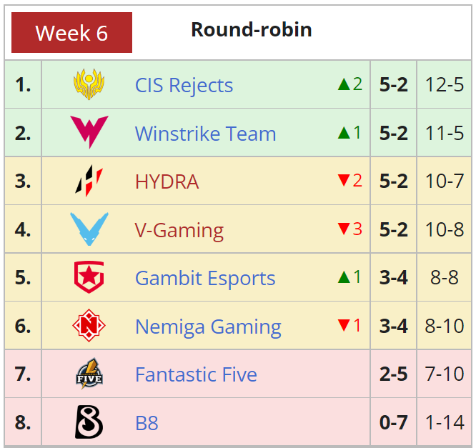Open the HYDRA team page link
The width and height of the screenshot is (476, 448).
coord(167,181)
